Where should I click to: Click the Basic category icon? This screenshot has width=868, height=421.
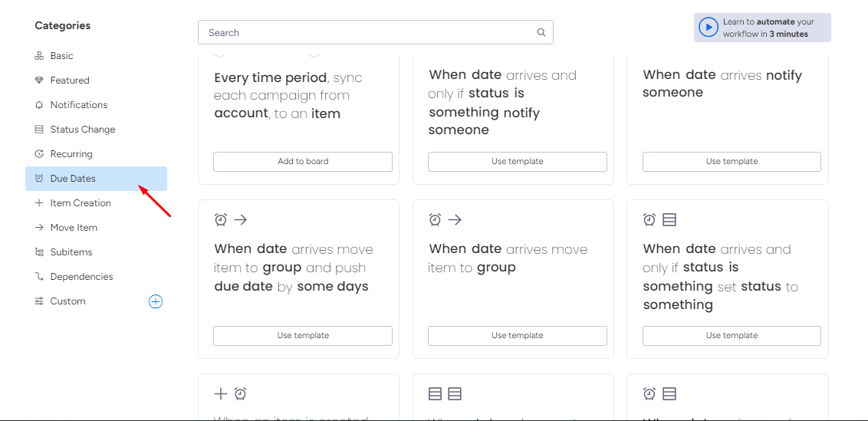pos(39,56)
